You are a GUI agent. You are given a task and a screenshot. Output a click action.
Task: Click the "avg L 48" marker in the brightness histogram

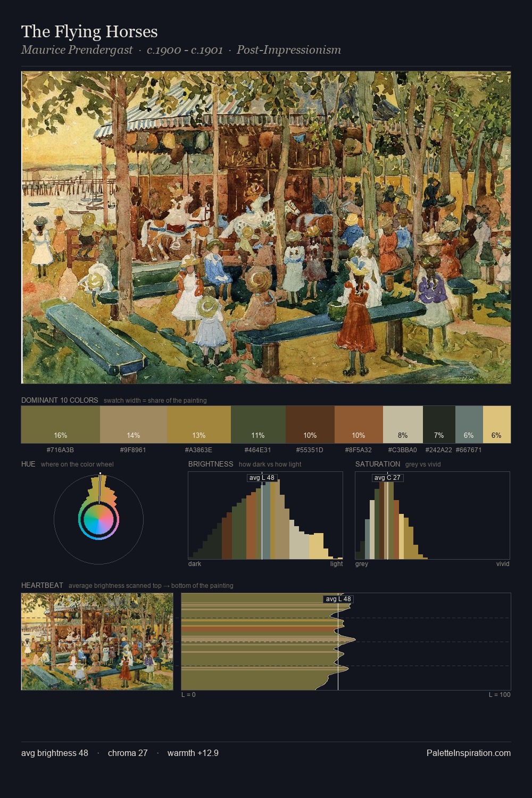[x=262, y=478]
